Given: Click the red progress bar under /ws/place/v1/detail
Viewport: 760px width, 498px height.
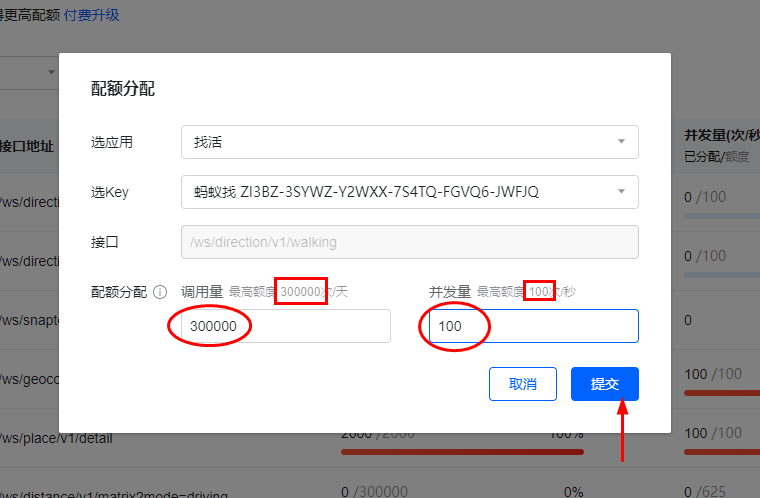Looking at the screenshot, I should click(462, 452).
